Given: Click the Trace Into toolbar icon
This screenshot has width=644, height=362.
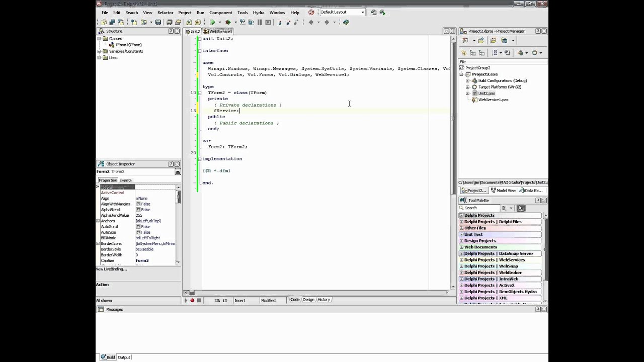Looking at the screenshot, I should pos(280,22).
